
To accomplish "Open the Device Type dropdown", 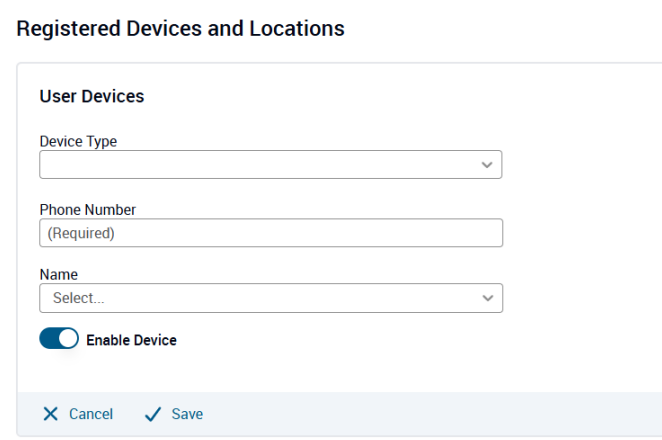I will click(271, 165).
